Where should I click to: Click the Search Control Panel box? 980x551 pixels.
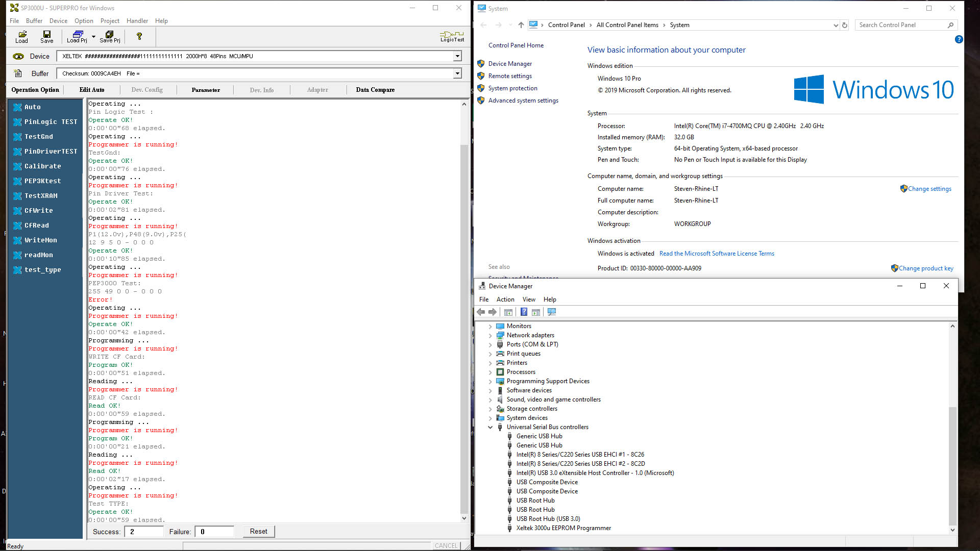pyautogui.click(x=905, y=25)
